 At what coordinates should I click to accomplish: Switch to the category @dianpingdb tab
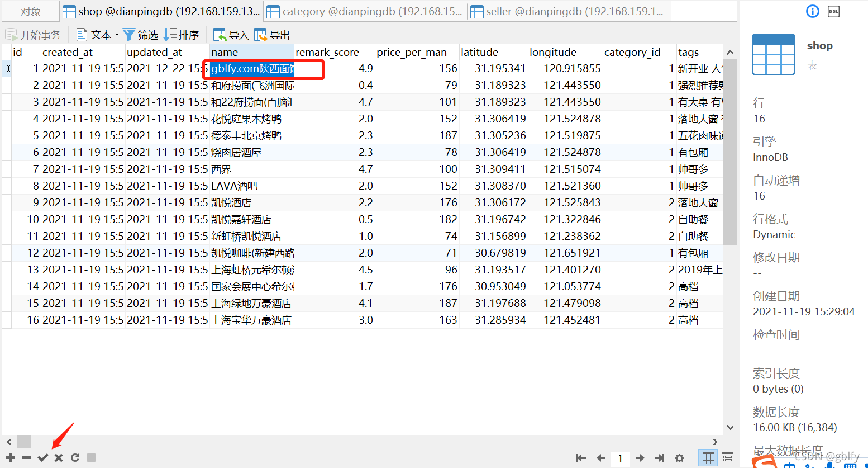pos(365,11)
